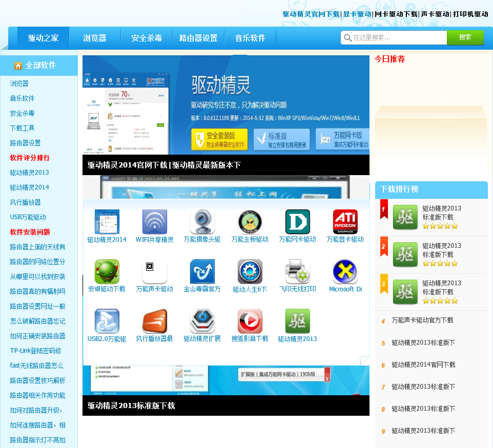Open the 网卡驱动下载 top link
The image size is (493, 448).
tap(396, 14)
